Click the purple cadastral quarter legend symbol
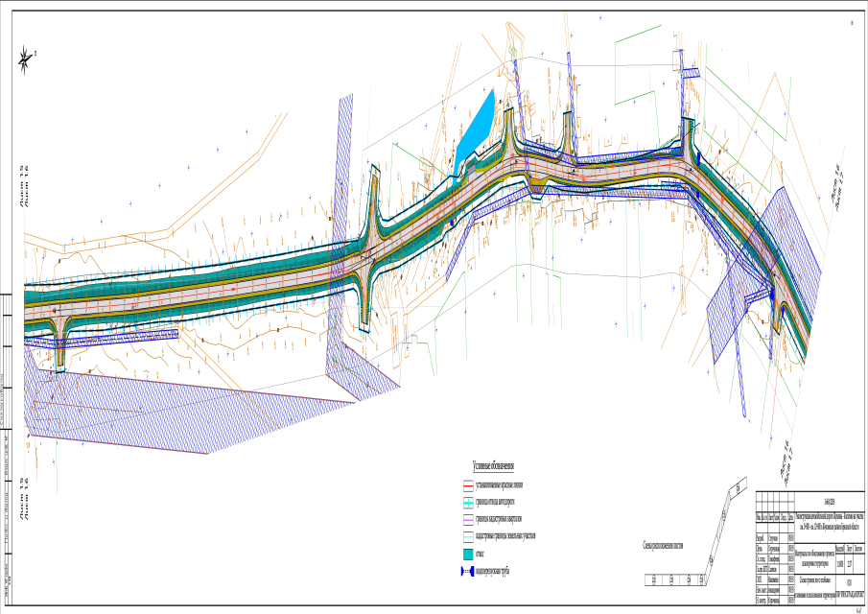 tap(470, 519)
